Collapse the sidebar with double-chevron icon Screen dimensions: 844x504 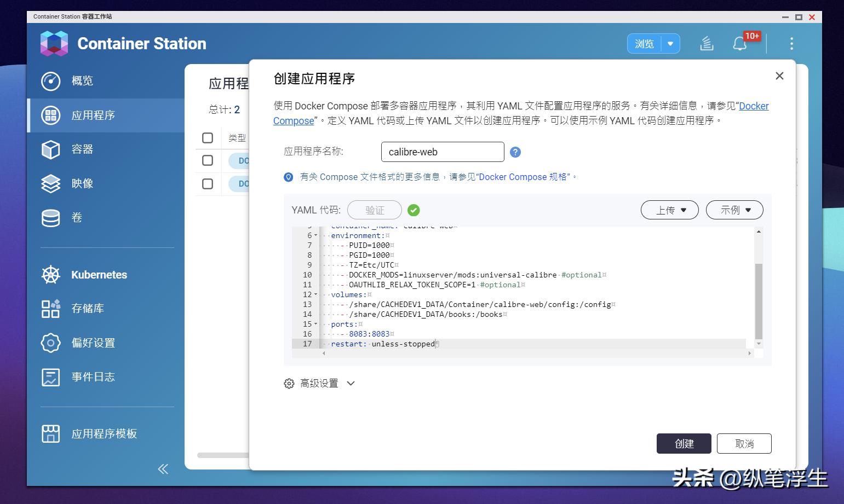163,469
